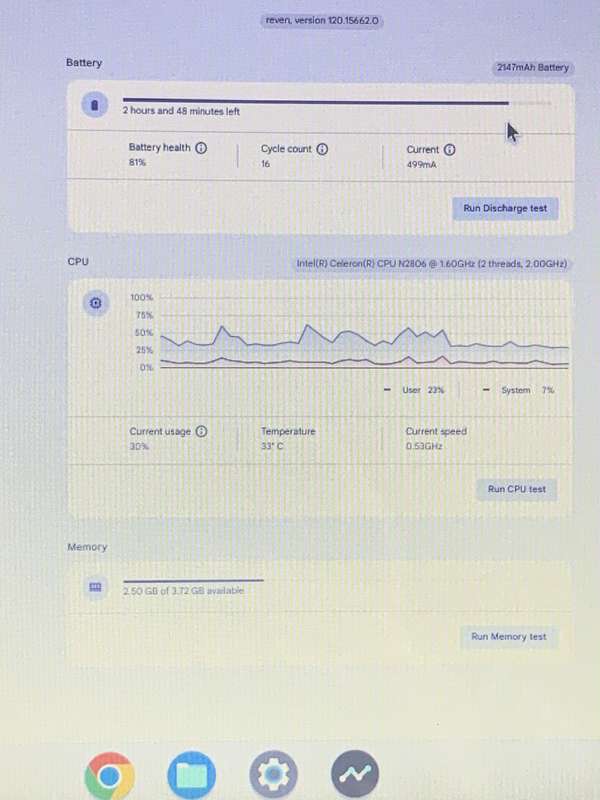Click the '2147mAh Battery' chip

(x=533, y=67)
